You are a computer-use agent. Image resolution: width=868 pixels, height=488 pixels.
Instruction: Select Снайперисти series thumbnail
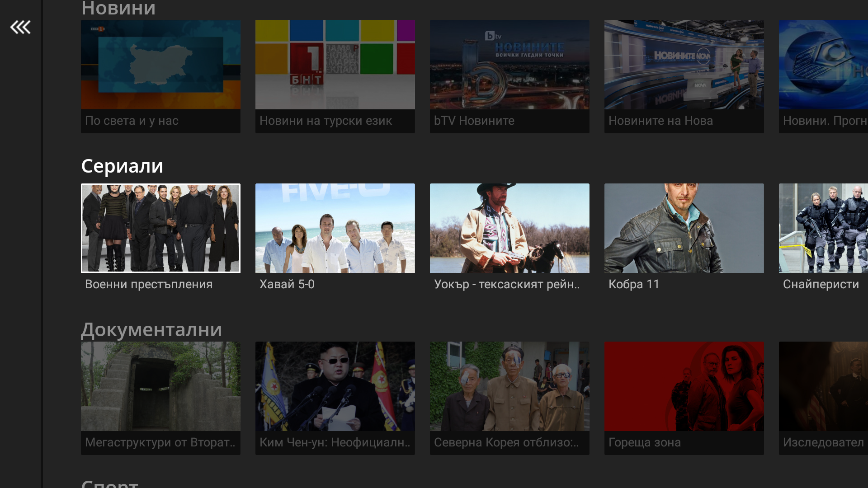pos(823,228)
